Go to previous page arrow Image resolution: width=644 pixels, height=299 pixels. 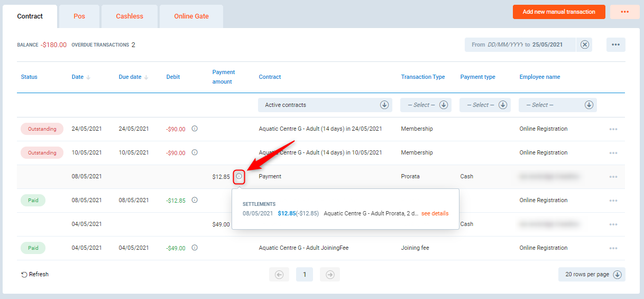[279, 274]
